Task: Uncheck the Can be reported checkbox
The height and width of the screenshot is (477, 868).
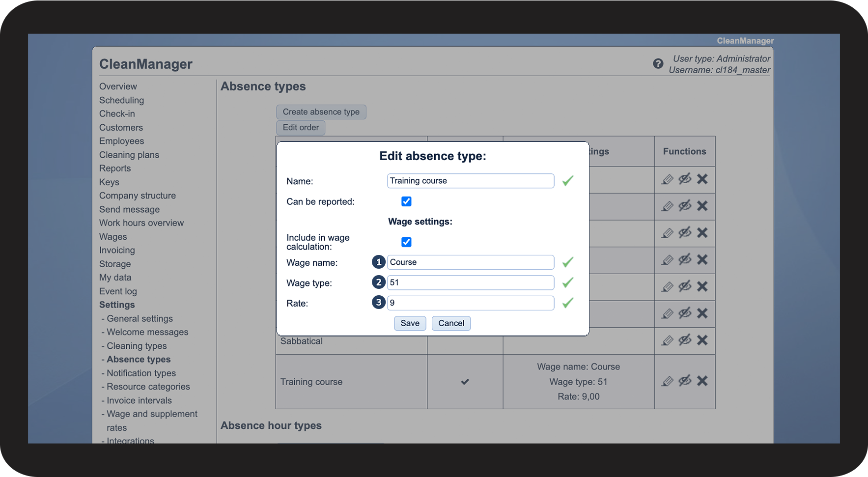Action: pyautogui.click(x=406, y=201)
